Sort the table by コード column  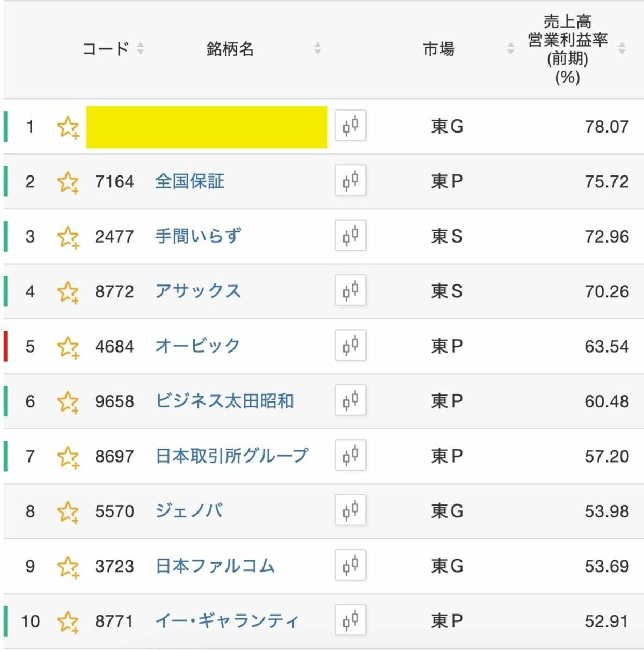pyautogui.click(x=141, y=49)
